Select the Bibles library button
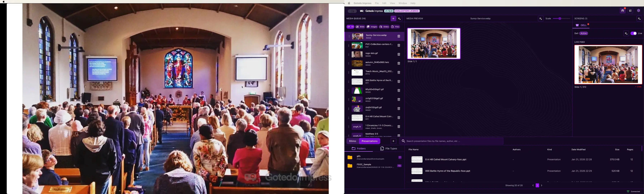Screen dimensions: 644x194 coord(353,141)
